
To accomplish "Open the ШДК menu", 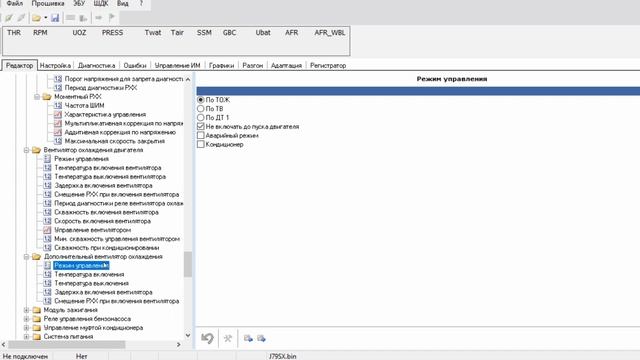I will pyautogui.click(x=101, y=4).
